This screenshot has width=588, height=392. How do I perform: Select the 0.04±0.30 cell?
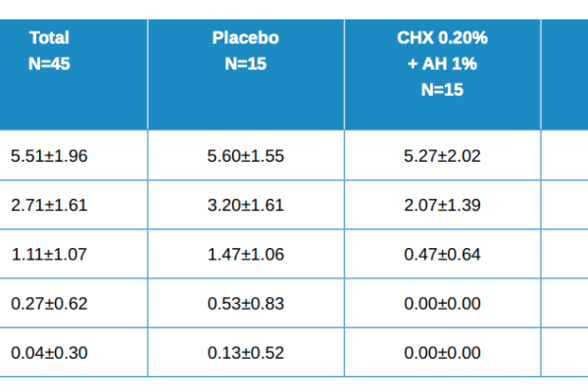[x=49, y=353]
